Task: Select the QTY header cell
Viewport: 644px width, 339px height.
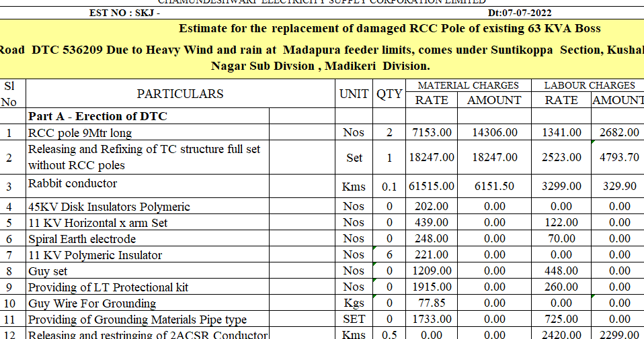Action: pos(389,93)
